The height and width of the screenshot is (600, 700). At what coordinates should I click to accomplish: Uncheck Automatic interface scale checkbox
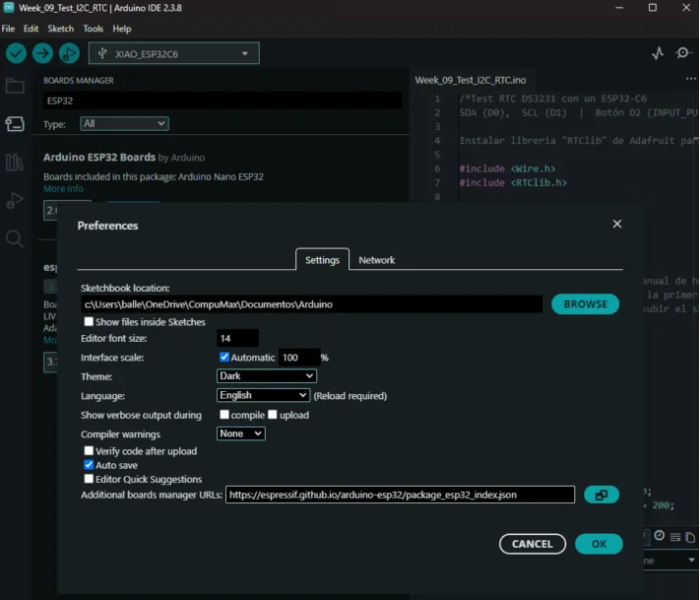(x=224, y=357)
